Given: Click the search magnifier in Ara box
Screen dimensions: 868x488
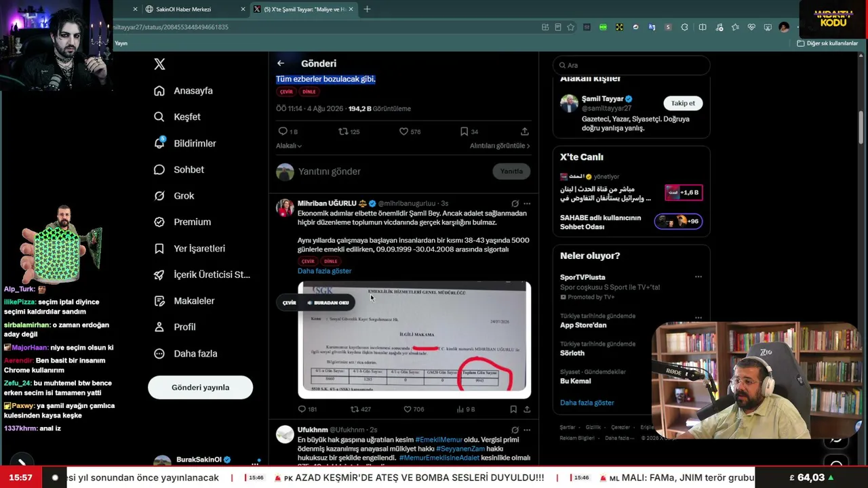Looking at the screenshot, I should (x=562, y=65).
